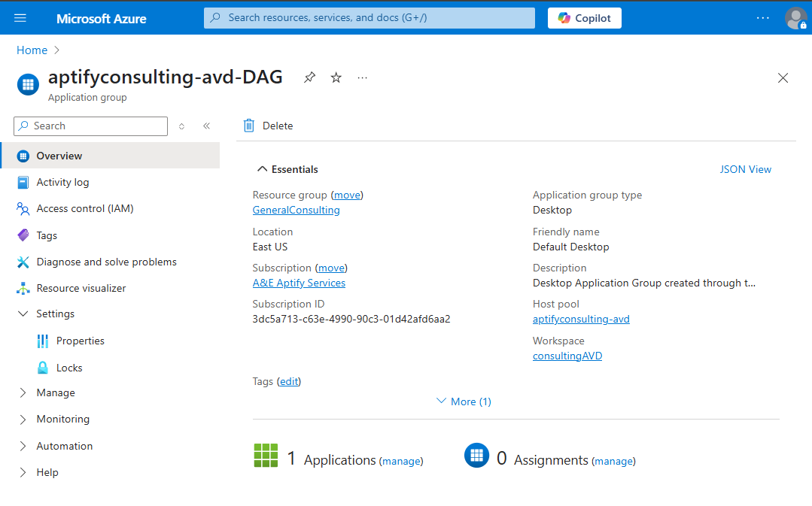Go to the Home breadcrumb
The height and width of the screenshot is (506, 812).
click(32, 50)
